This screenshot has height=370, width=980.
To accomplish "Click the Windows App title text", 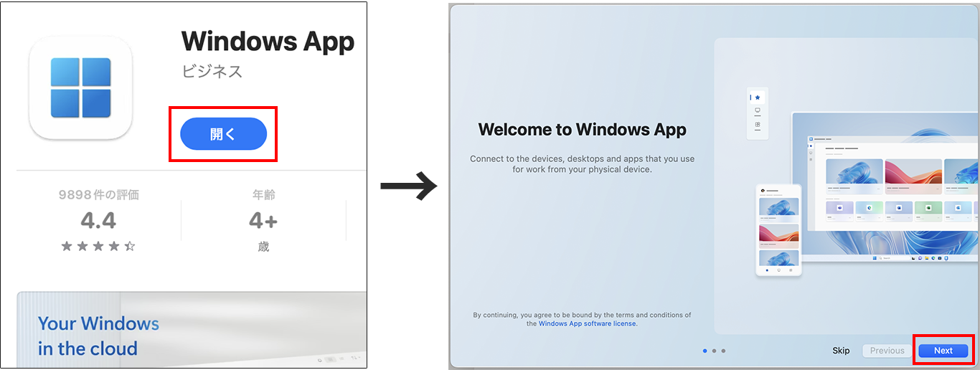I will point(267,42).
